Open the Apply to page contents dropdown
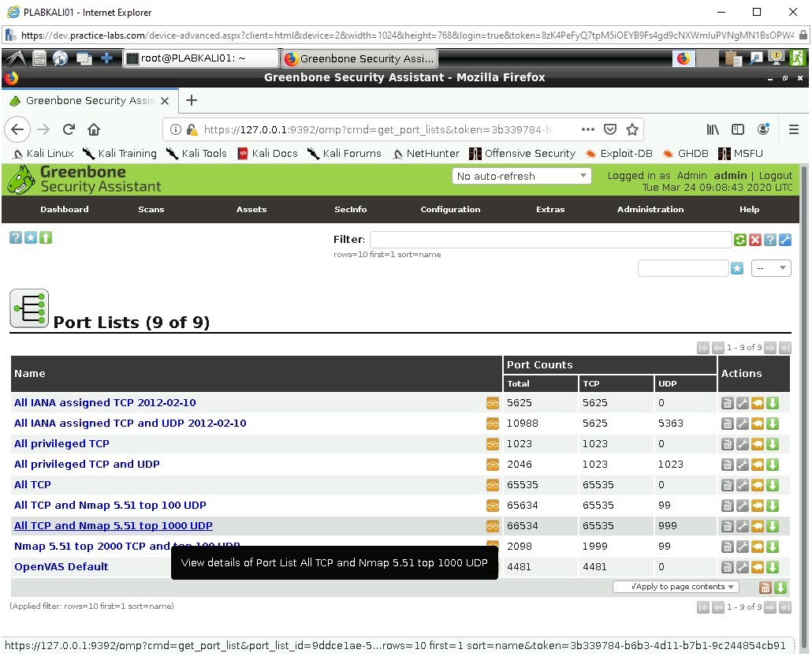The width and height of the screenshot is (812, 657). point(675,587)
